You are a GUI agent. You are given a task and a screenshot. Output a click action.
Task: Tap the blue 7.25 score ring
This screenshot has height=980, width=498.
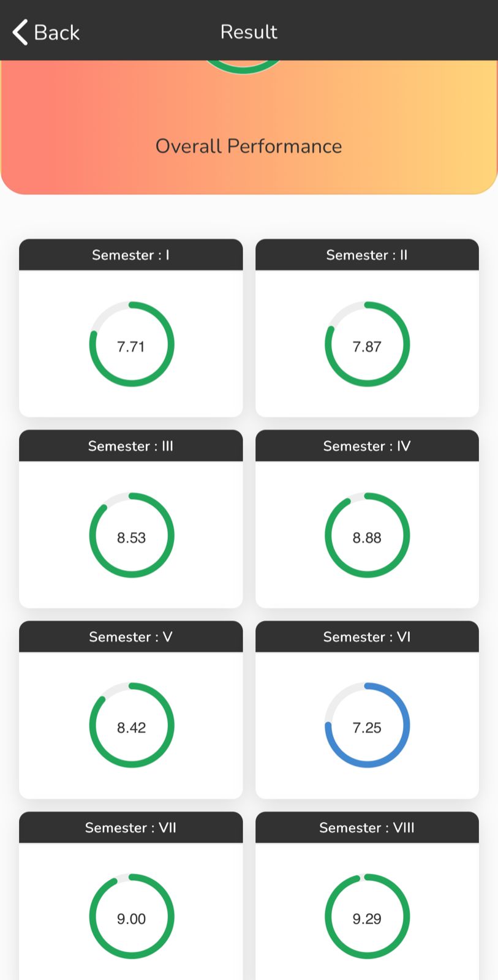point(367,726)
